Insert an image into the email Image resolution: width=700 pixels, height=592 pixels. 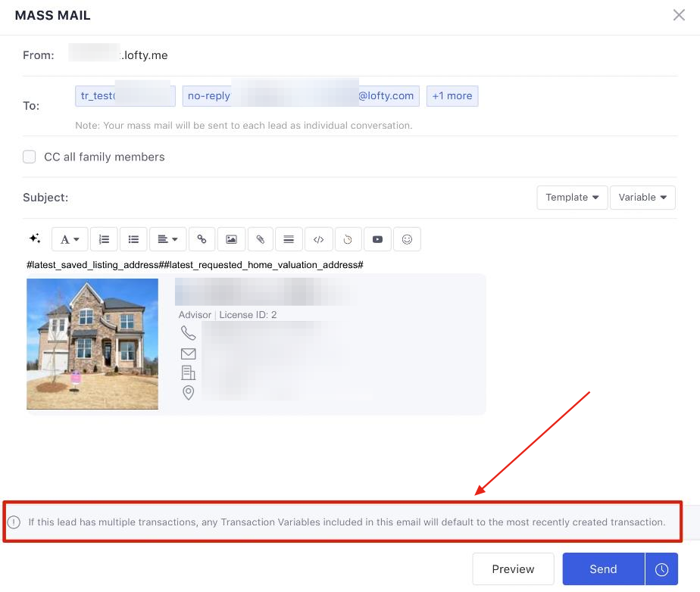231,239
